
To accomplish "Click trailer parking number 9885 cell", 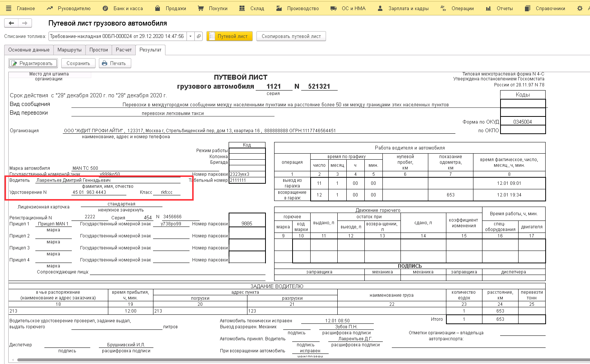I will click(x=247, y=224).
